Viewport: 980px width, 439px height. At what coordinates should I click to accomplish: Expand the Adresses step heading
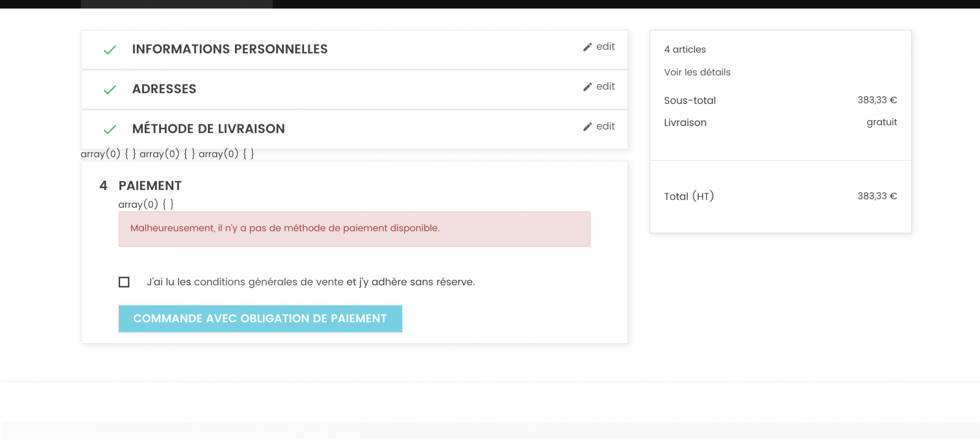pyautogui.click(x=164, y=89)
